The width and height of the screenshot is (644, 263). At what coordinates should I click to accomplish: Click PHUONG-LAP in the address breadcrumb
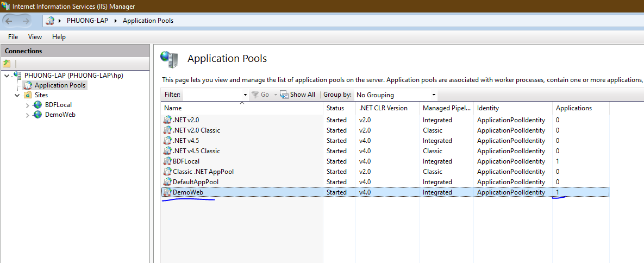(x=87, y=21)
